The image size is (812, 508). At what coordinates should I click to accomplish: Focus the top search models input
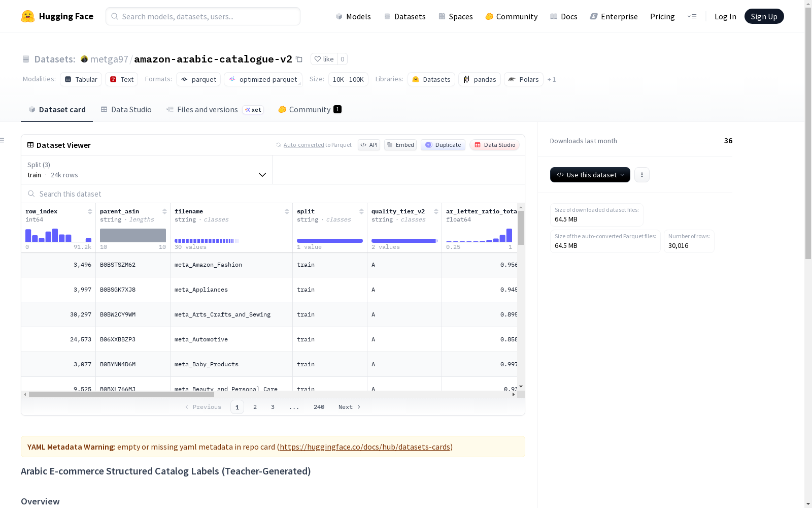203,16
